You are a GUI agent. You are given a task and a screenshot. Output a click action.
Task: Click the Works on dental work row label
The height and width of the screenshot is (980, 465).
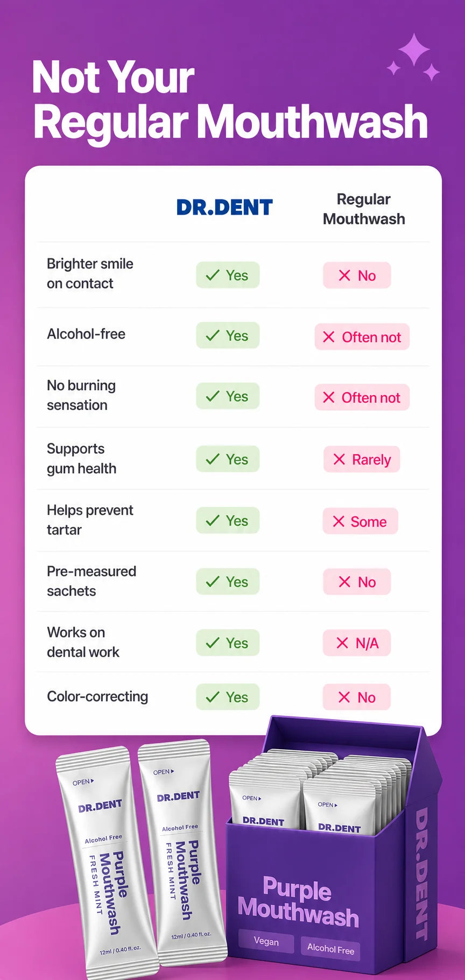(x=83, y=642)
